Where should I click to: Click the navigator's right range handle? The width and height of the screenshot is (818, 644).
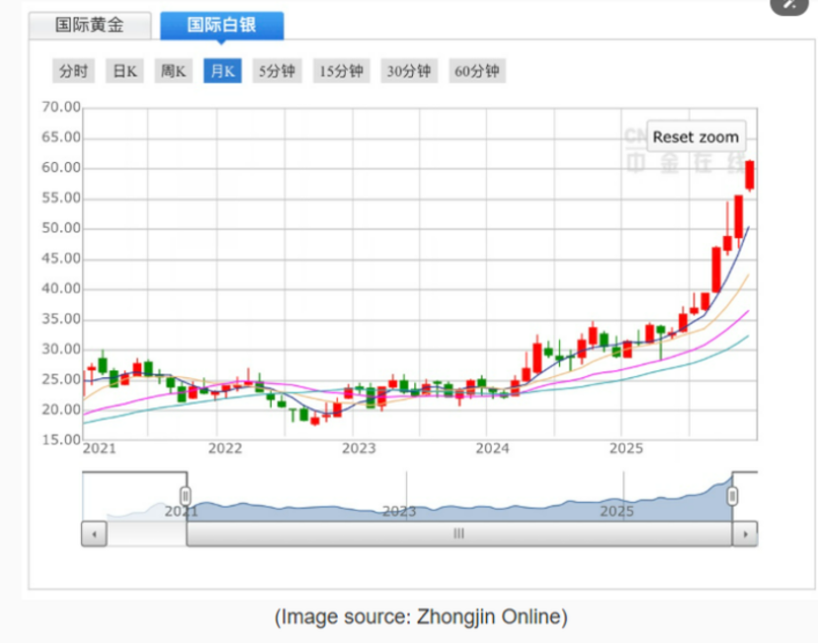coord(732,496)
